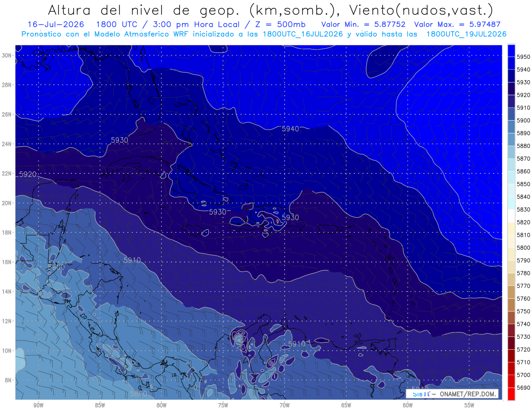Click the 5800 value on the color legend
Image resolution: width=532 pixels, height=411 pixels.
click(524, 247)
